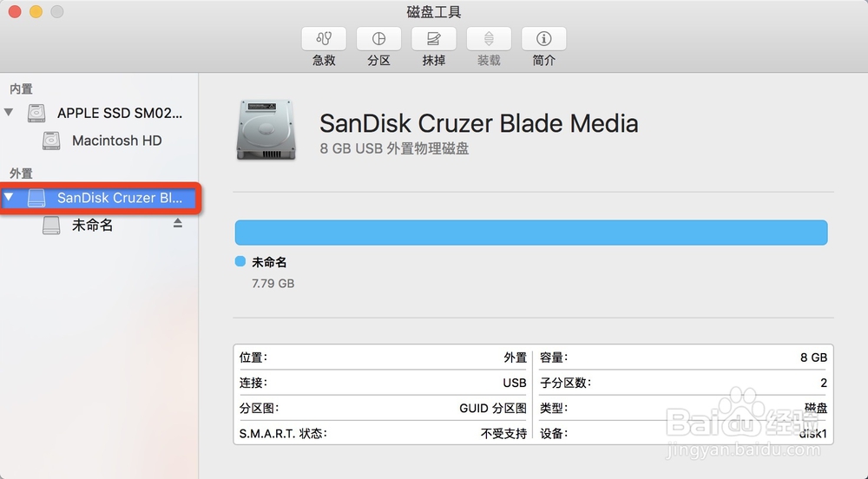Open the Partition (分区) tool
The height and width of the screenshot is (479, 868).
378,39
